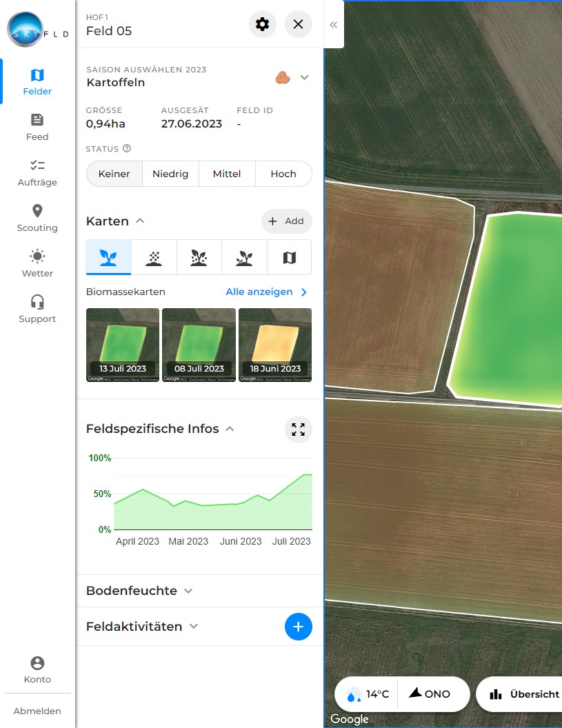The width and height of the screenshot is (562, 728).
Task: Collapse the Karten section
Action: tap(140, 221)
